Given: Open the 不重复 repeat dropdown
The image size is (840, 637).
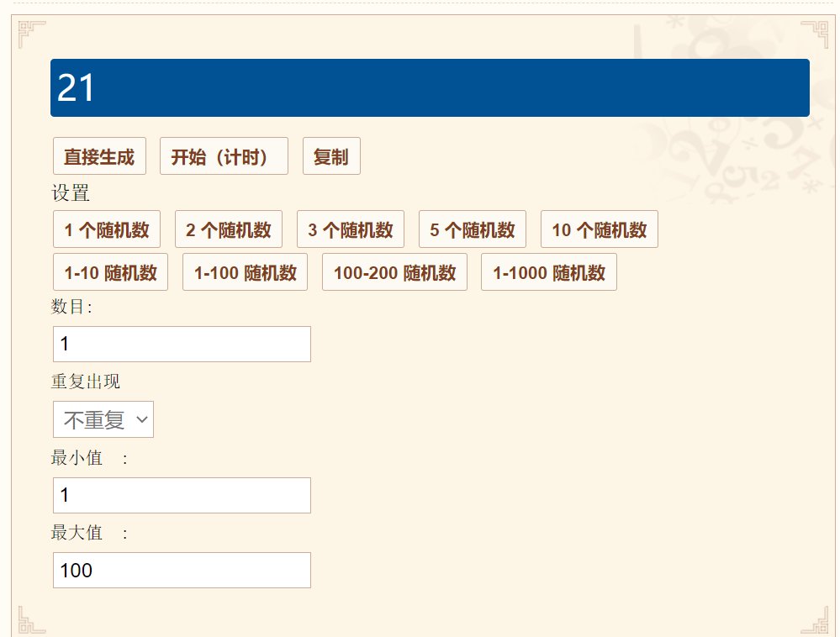Looking at the screenshot, I should pyautogui.click(x=103, y=419).
